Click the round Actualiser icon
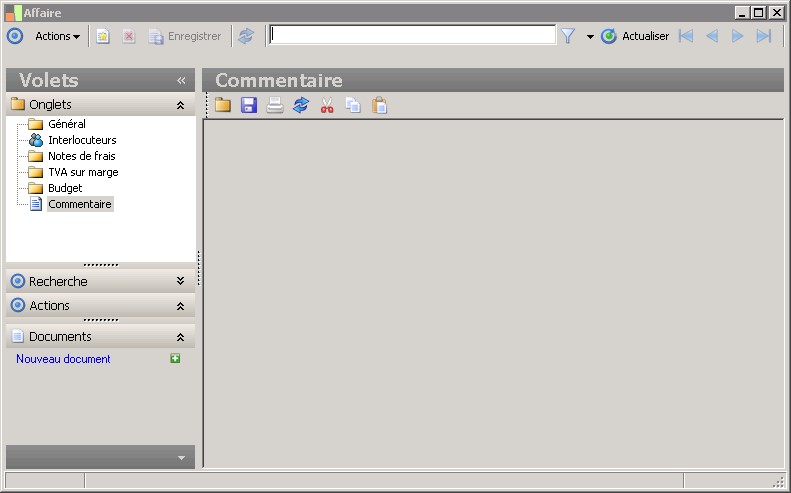Screen dimensions: 791x493 coord(609,36)
